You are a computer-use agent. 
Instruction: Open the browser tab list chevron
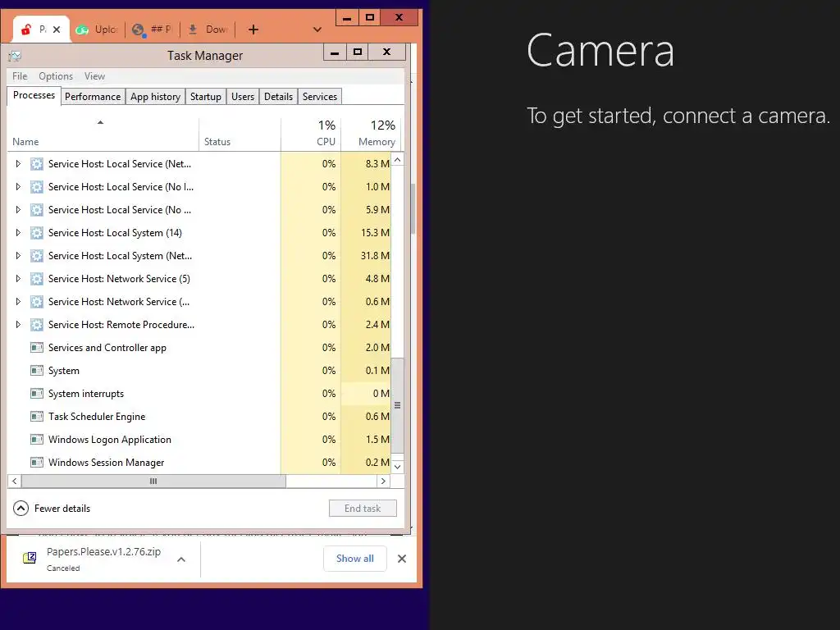[317, 30]
